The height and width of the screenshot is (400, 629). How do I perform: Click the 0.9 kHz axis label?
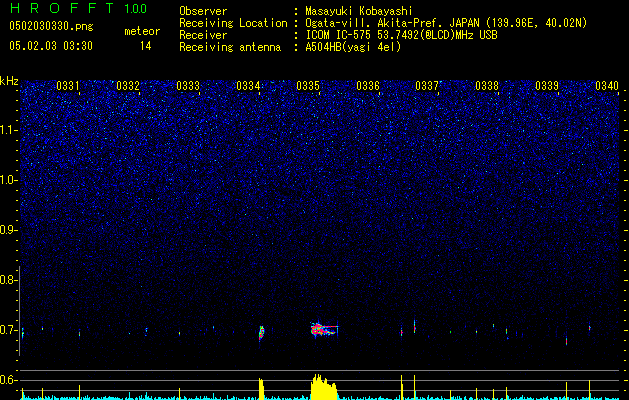click(8, 230)
